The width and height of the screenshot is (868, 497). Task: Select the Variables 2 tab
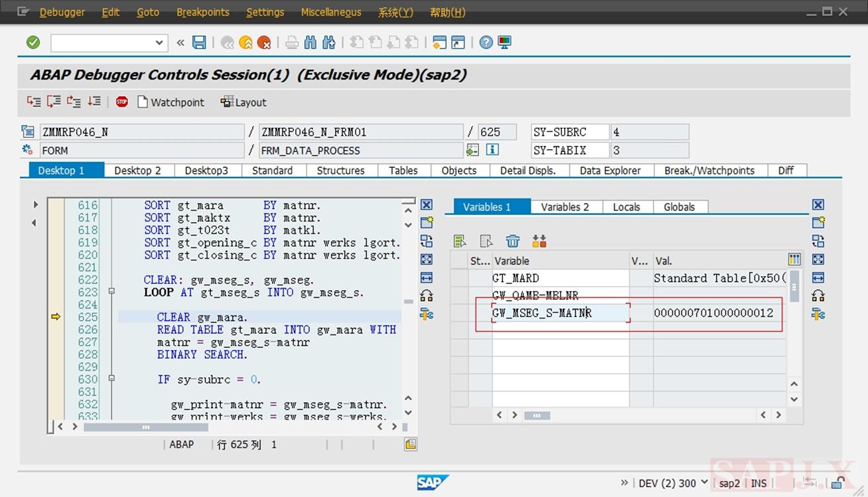tap(565, 207)
